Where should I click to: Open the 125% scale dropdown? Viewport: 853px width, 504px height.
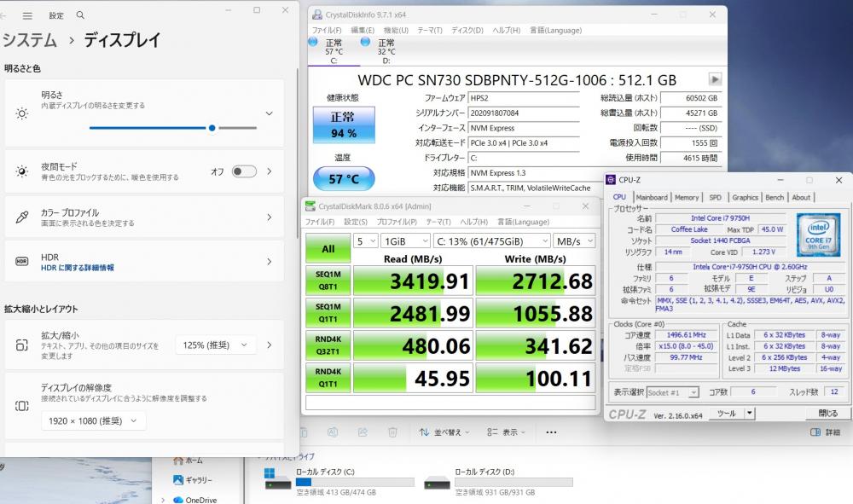(216, 345)
